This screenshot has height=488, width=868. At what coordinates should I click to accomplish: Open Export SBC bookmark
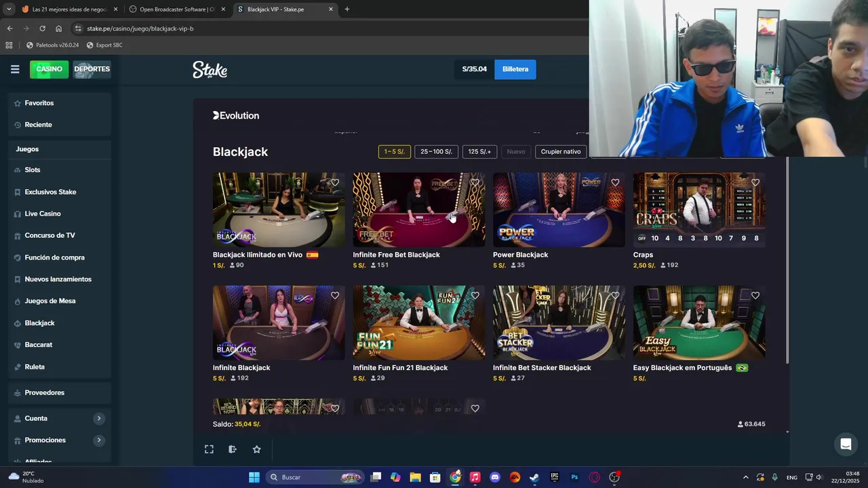[x=104, y=45]
